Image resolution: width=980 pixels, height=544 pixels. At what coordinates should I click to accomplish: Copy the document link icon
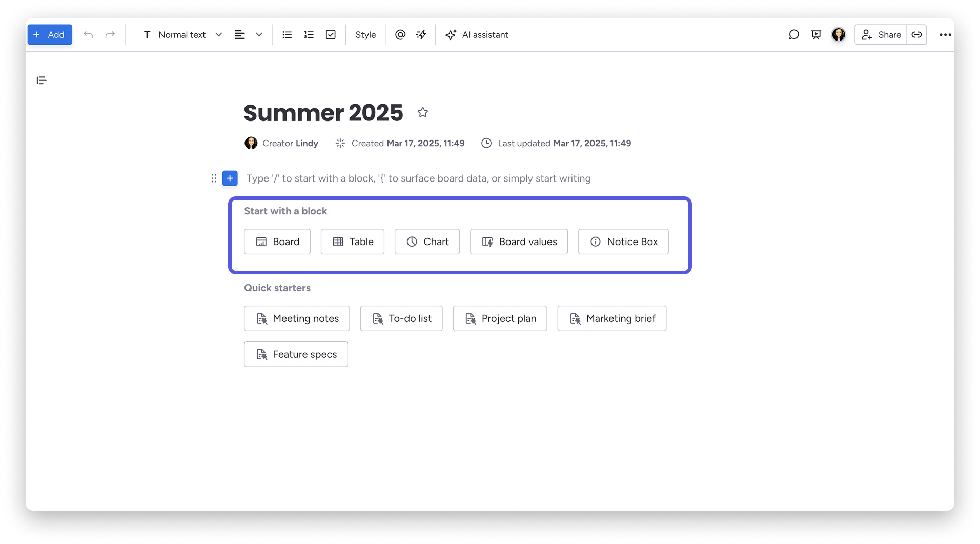[x=916, y=35]
